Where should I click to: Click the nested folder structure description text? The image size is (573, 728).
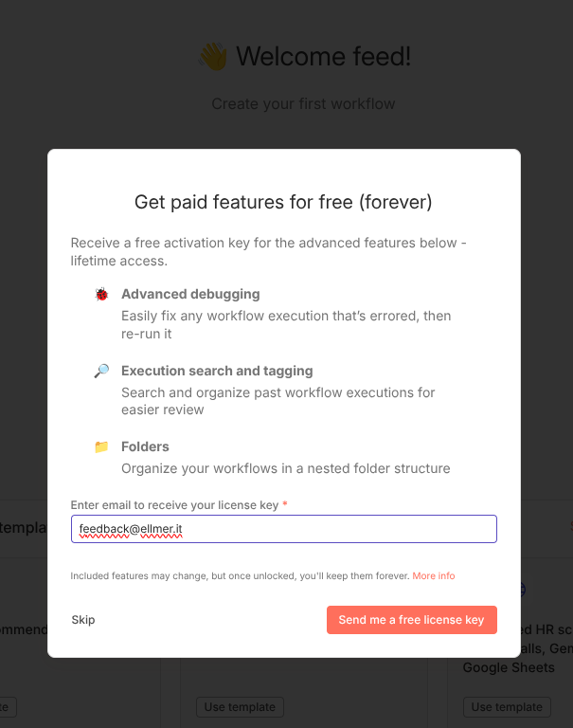click(x=285, y=468)
